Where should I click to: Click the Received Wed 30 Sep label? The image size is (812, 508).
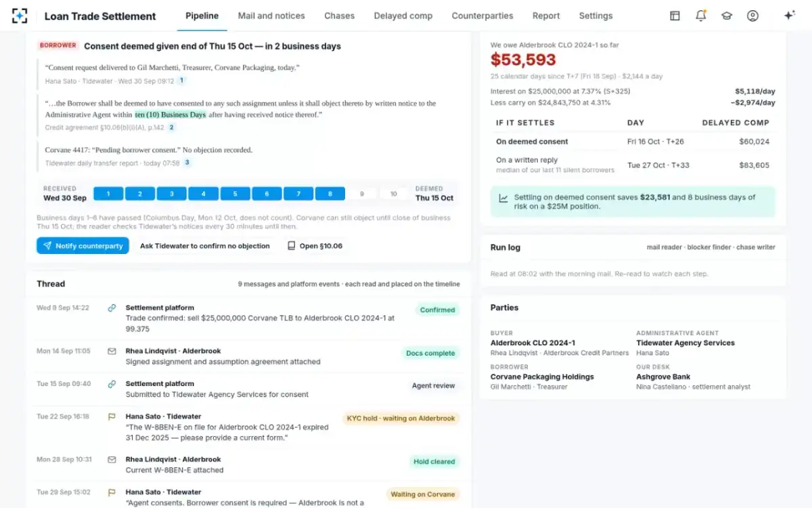click(x=65, y=194)
